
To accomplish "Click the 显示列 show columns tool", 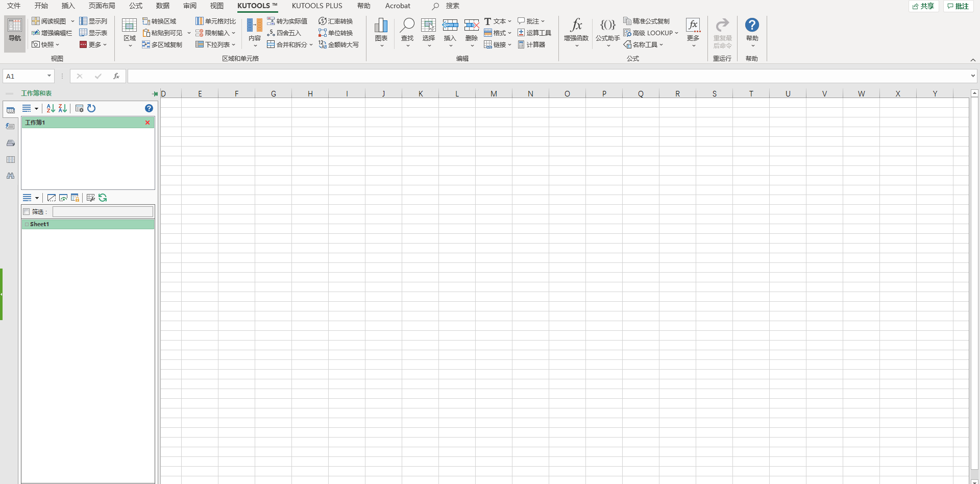I will click(x=93, y=21).
